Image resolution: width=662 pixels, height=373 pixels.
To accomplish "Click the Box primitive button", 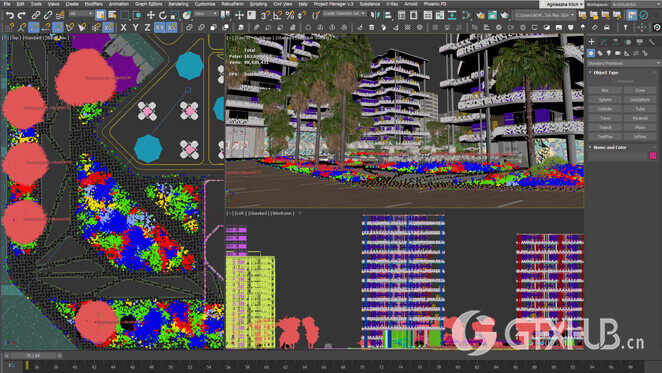I will pos(605,90).
